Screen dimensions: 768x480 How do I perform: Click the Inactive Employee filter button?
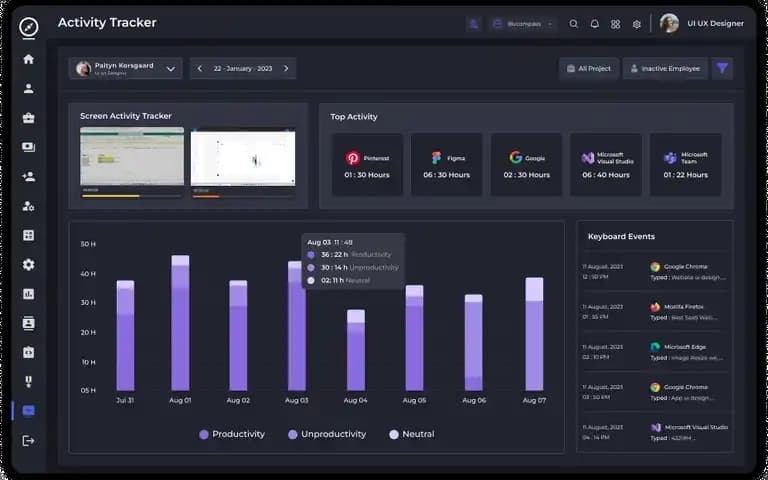tap(665, 69)
